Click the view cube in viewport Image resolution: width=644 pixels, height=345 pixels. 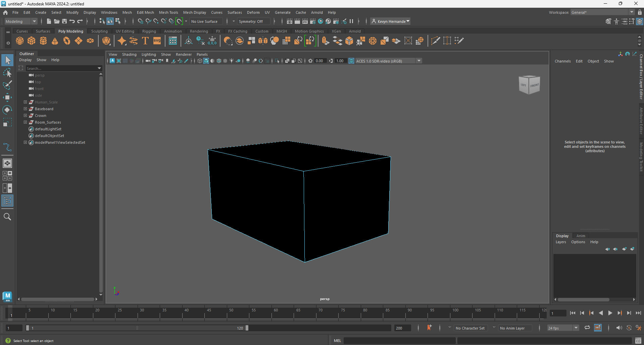[529, 85]
